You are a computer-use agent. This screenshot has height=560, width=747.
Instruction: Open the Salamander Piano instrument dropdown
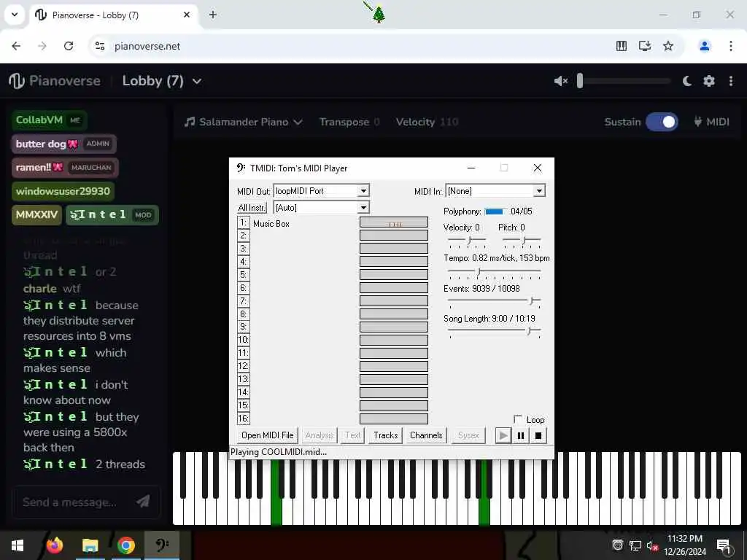pyautogui.click(x=244, y=122)
